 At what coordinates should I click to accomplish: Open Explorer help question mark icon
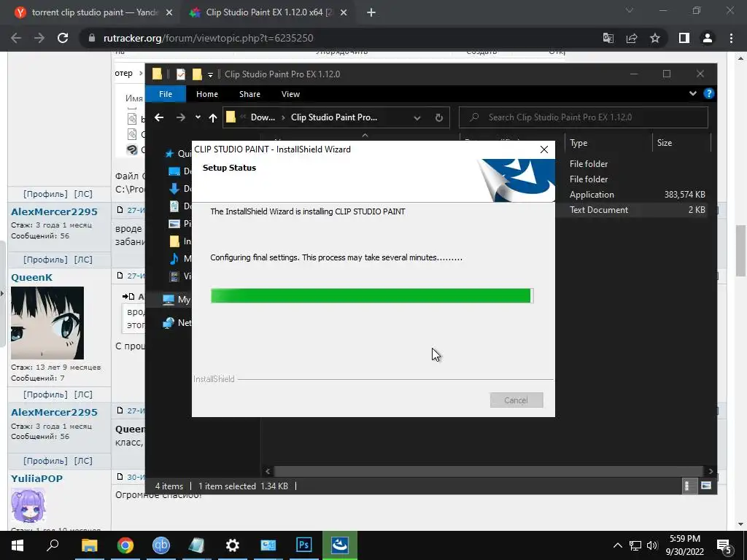click(709, 94)
